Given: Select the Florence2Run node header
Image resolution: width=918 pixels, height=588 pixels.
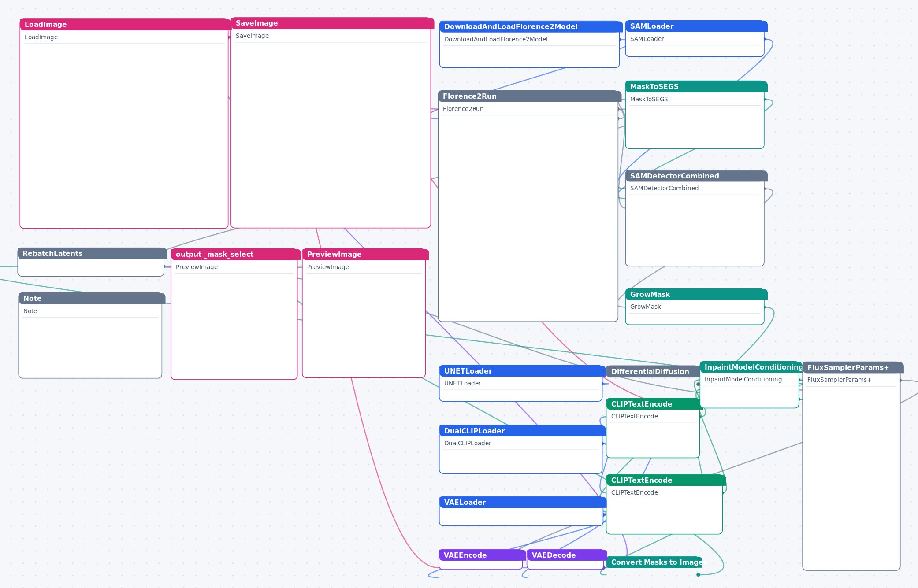Looking at the screenshot, I should tap(530, 96).
